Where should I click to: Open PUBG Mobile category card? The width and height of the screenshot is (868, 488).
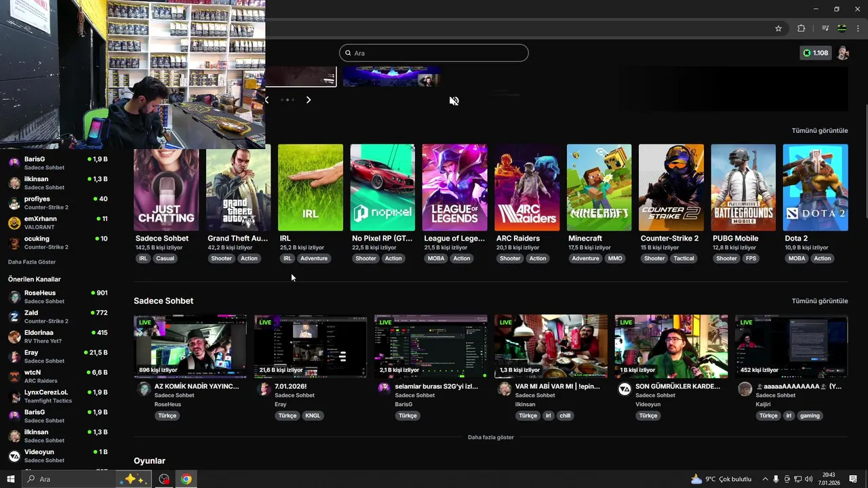coord(743,188)
